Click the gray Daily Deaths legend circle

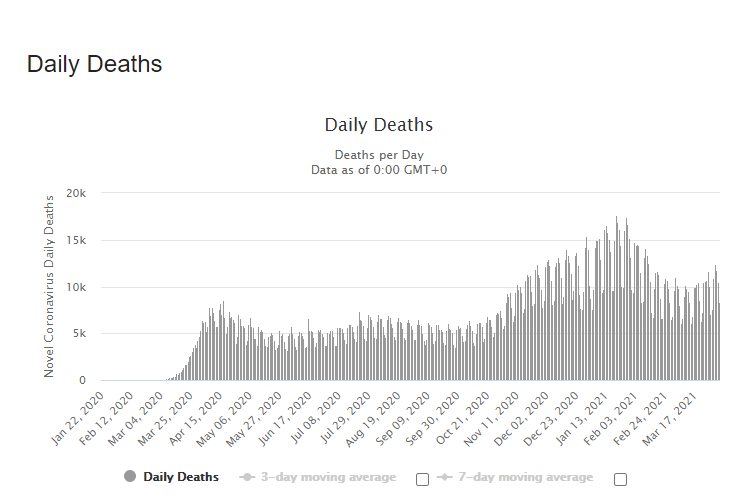[130, 477]
